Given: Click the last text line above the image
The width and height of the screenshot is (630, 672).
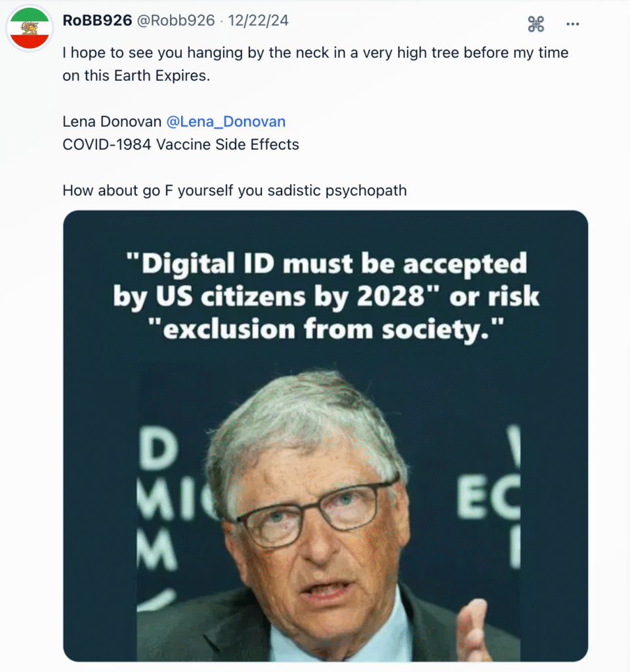Looking at the screenshot, I should coord(234,190).
